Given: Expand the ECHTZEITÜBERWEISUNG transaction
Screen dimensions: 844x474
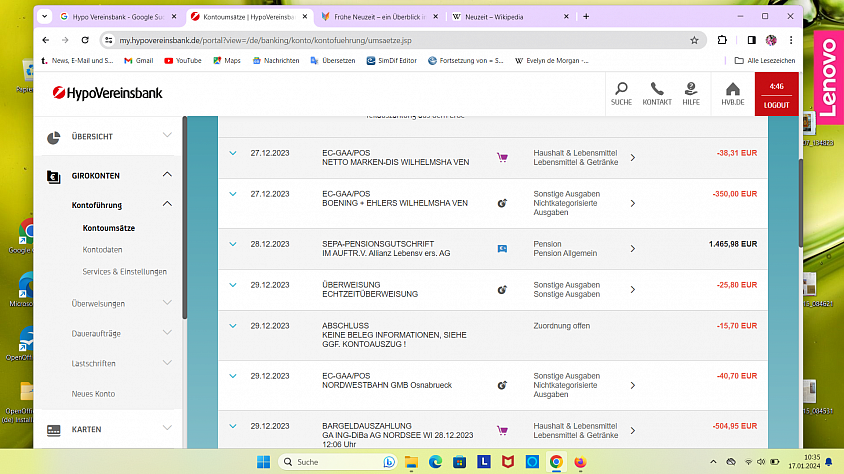Looking at the screenshot, I should pyautogui.click(x=233, y=285).
